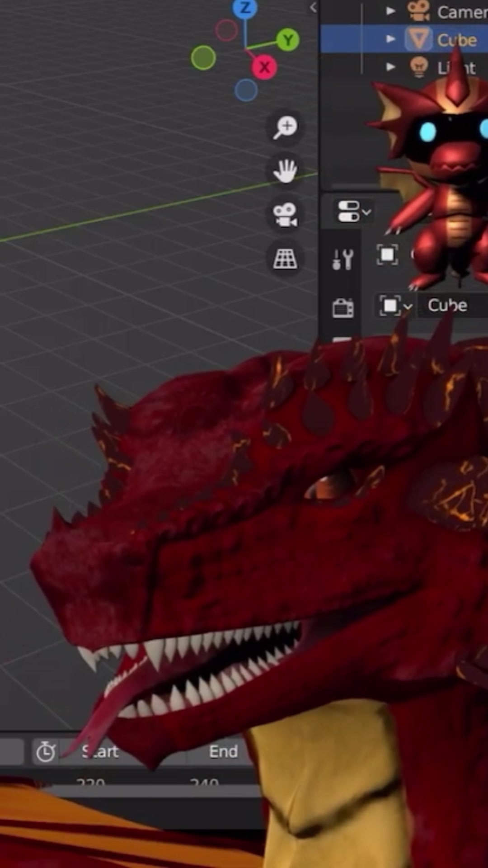The image size is (488, 868).
Task: Click the timeline preview range clock toggle
Action: (45, 752)
